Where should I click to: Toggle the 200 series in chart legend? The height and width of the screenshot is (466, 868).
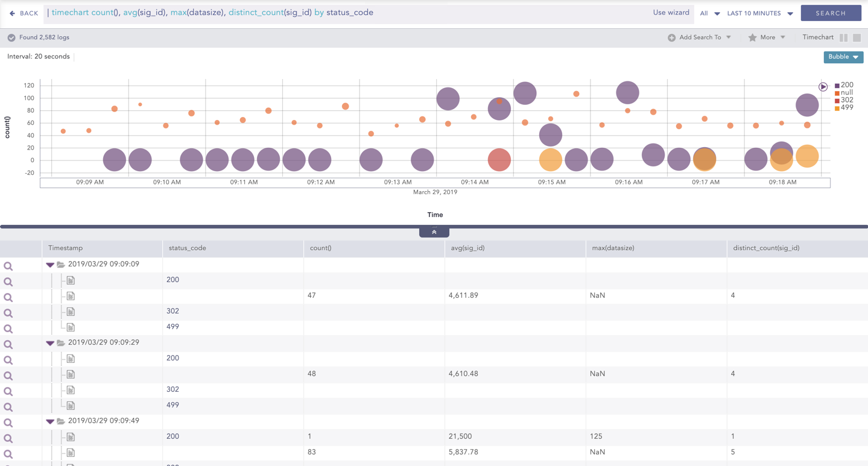click(846, 85)
